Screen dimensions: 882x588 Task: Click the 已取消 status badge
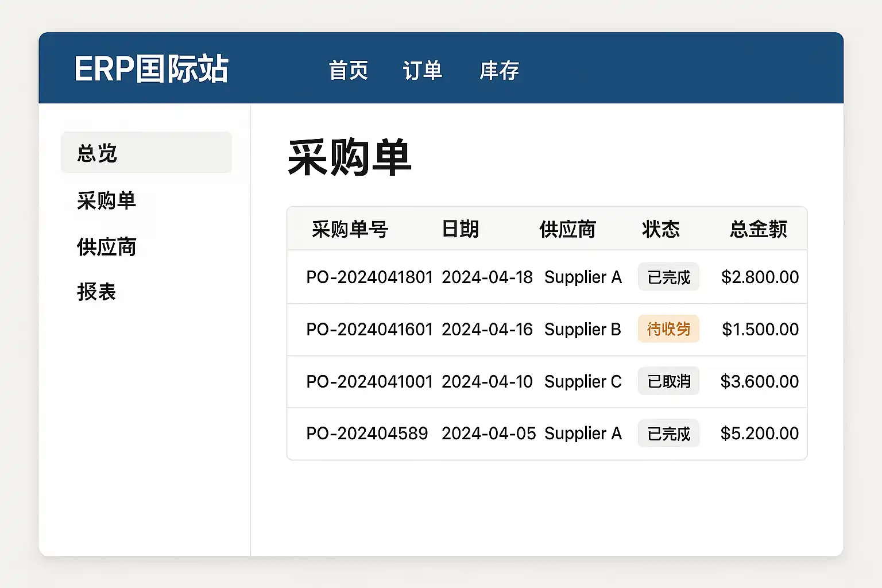[668, 381]
